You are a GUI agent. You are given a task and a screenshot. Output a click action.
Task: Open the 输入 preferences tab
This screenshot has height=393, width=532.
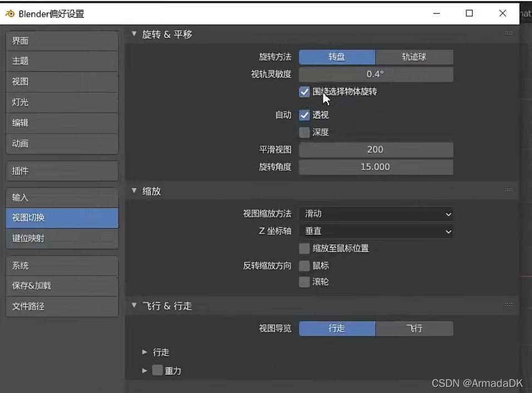point(62,197)
